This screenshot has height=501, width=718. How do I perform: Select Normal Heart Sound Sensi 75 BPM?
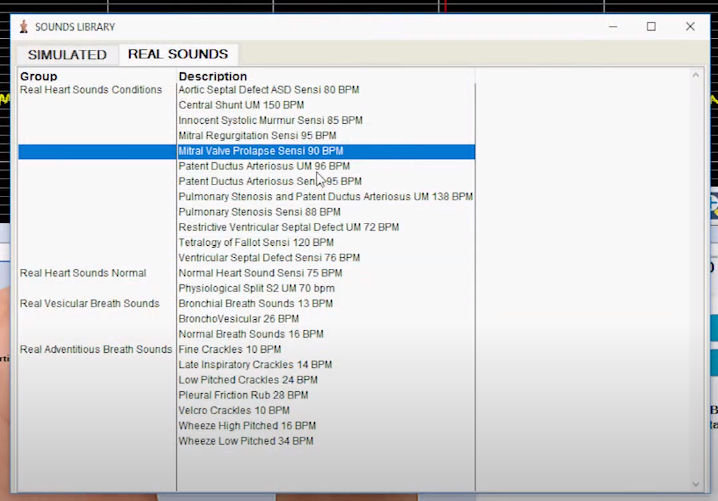(x=260, y=273)
